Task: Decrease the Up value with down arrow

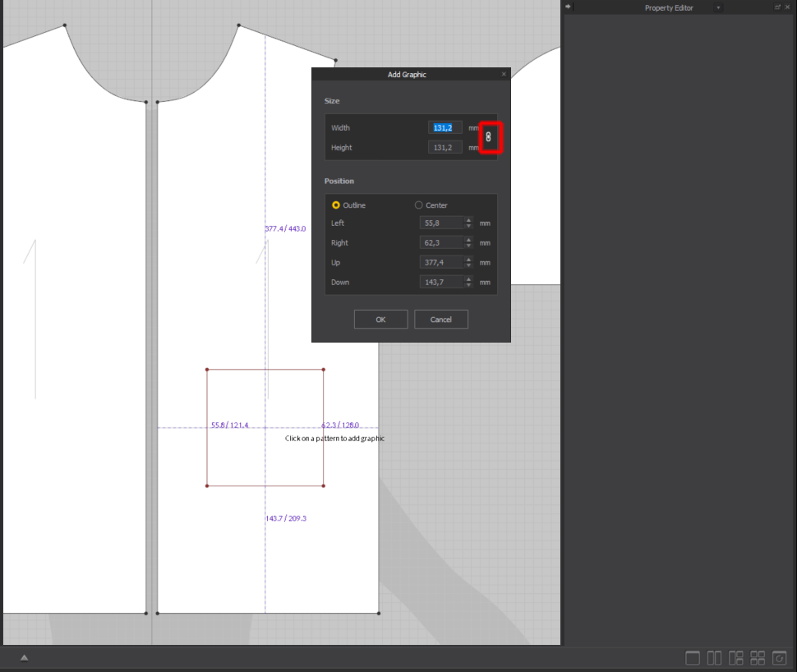Action: [468, 265]
